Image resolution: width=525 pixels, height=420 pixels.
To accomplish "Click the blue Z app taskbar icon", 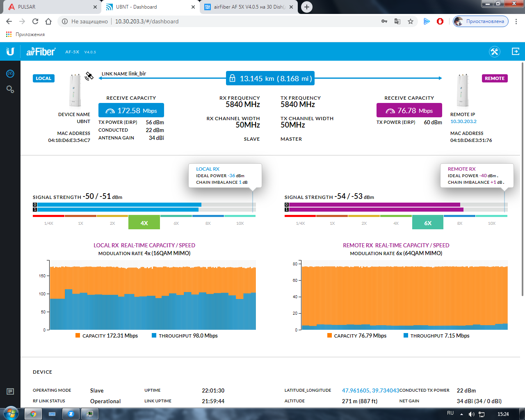I will point(71,414).
